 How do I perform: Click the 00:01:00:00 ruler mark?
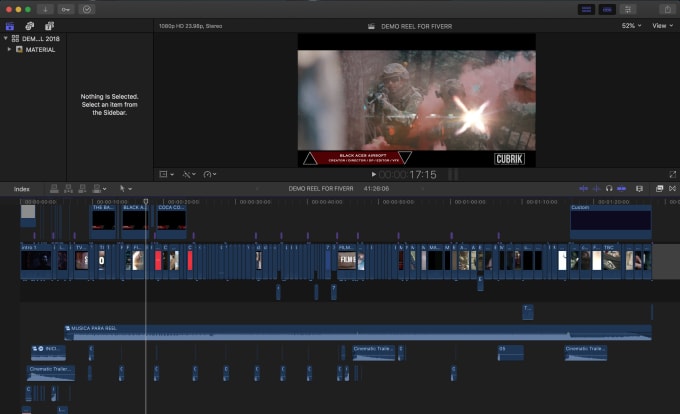pos(470,202)
